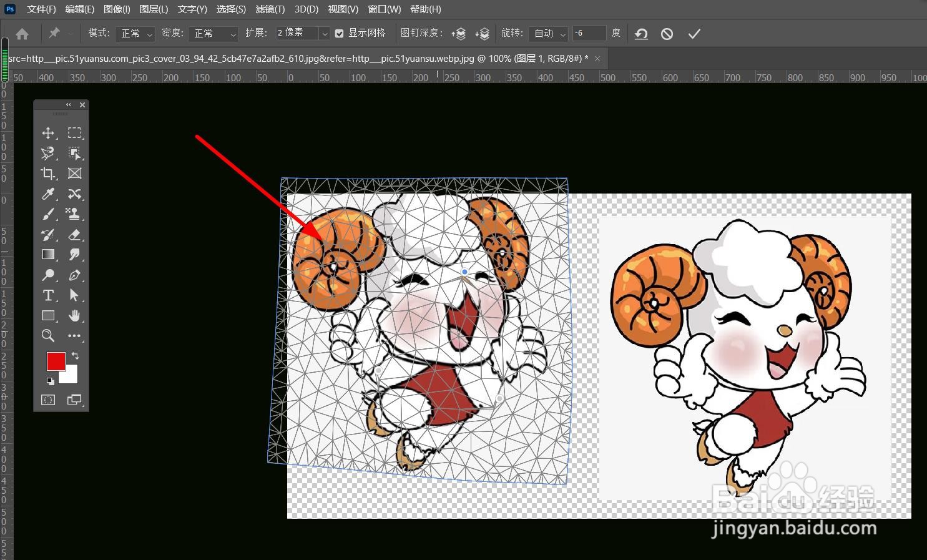This screenshot has width=927, height=560.
Task: Open the 文字(Y) menu
Action: pos(192,9)
